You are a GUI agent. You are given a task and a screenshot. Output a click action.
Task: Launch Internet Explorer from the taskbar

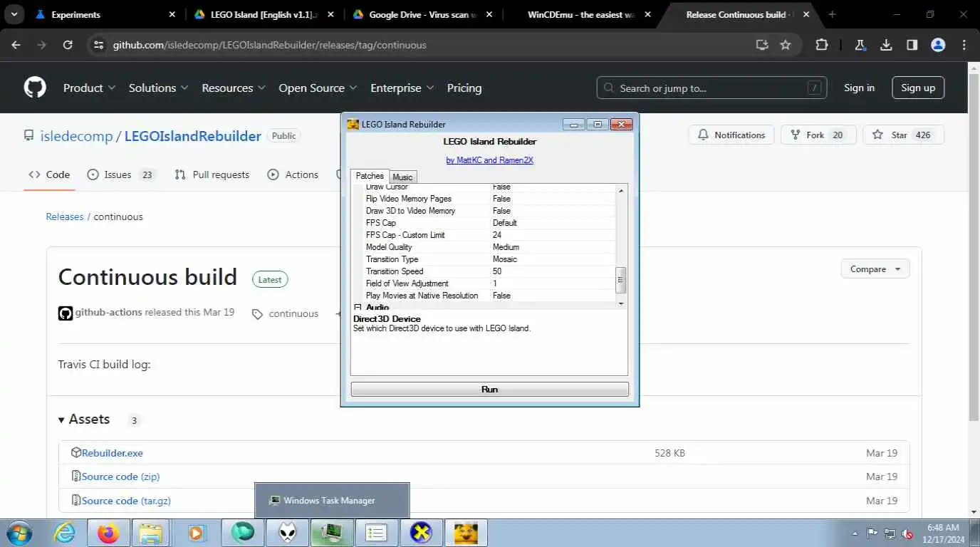click(64, 533)
